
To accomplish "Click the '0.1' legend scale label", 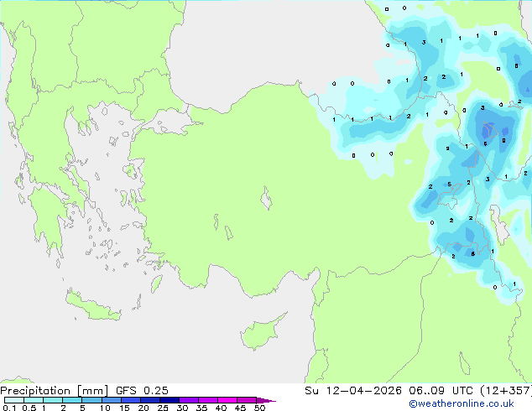I will (x=9, y=408).
